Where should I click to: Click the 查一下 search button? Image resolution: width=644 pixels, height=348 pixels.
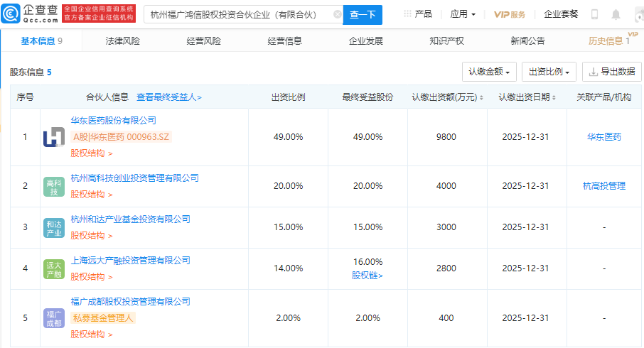[363, 15]
